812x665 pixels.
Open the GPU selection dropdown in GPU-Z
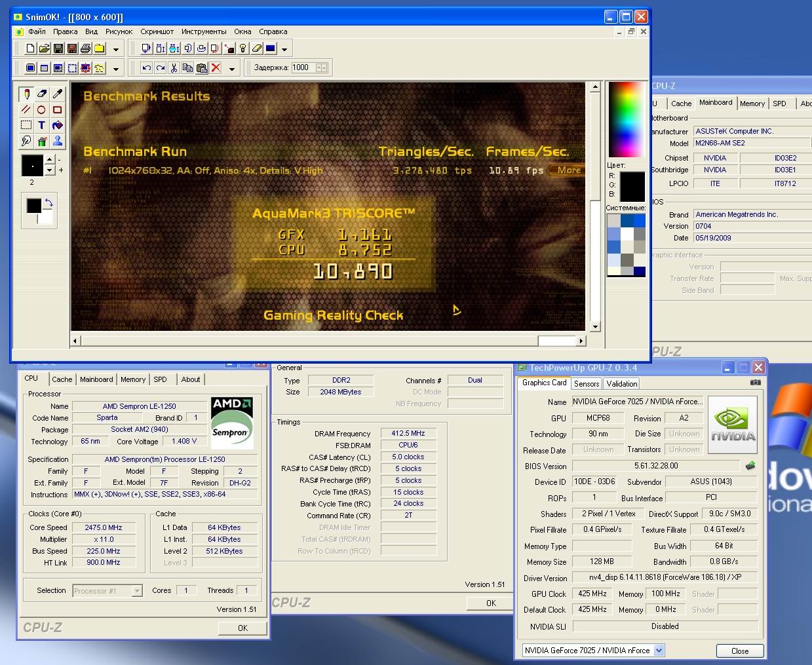point(659,651)
